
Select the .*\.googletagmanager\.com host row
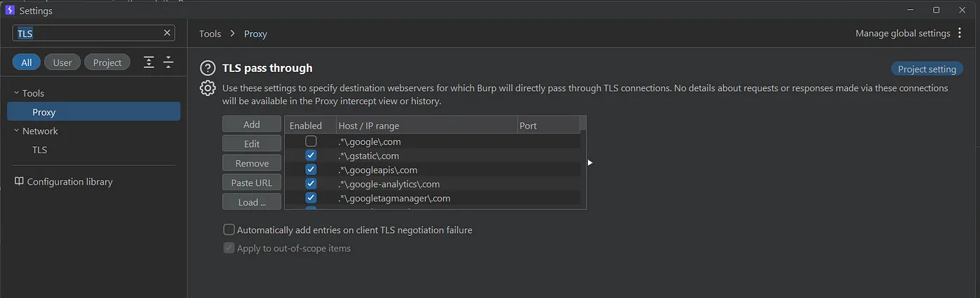(x=433, y=198)
